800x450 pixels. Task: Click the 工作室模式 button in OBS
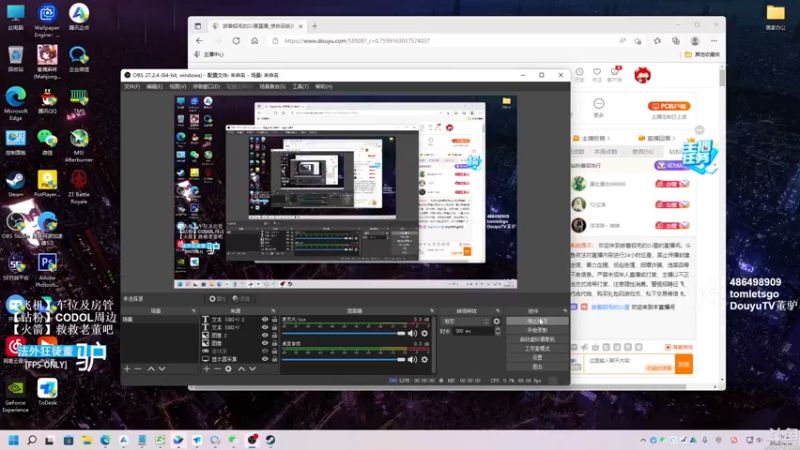537,348
